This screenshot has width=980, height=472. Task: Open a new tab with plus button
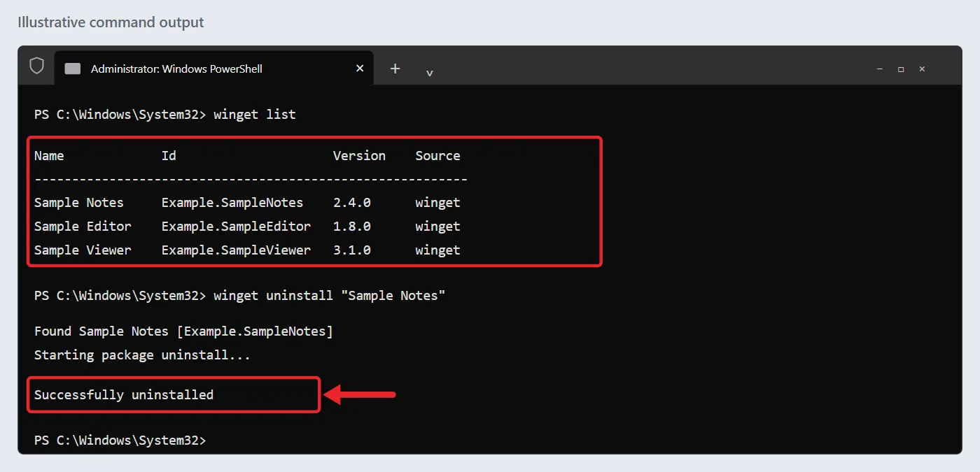395,69
